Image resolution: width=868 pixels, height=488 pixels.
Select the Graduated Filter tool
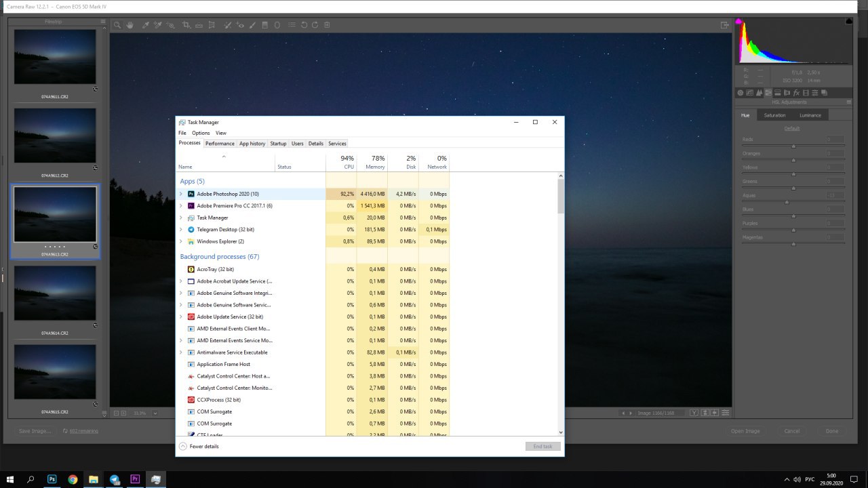pyautogui.click(x=264, y=25)
